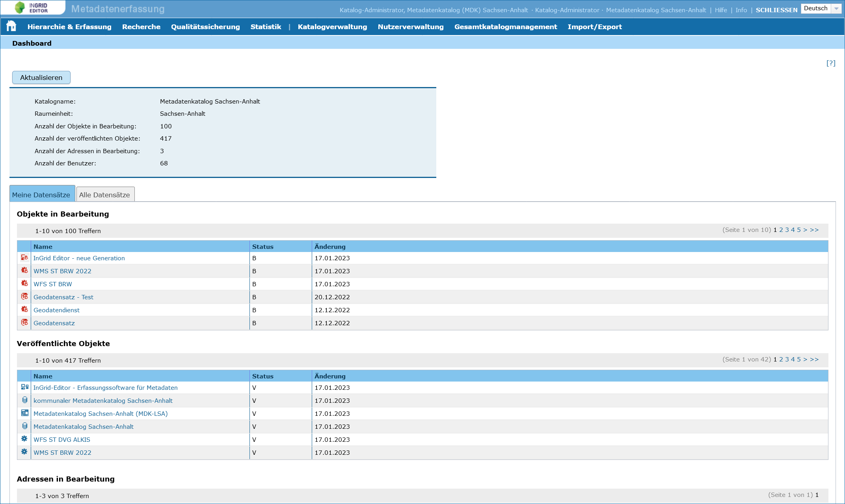Open Metadatenkatalog Sachsen-Anhalt (MDK-LSA) link
This screenshot has height=504, width=845.
pyautogui.click(x=101, y=413)
